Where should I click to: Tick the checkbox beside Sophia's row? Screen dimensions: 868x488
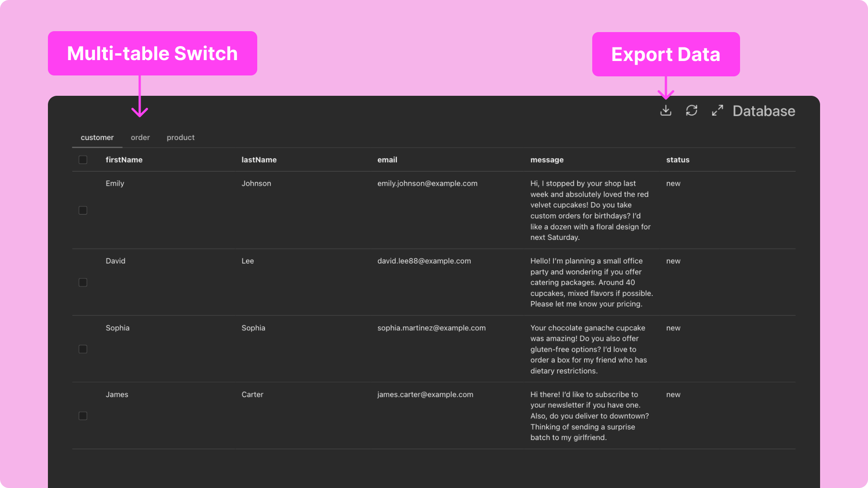click(x=83, y=349)
